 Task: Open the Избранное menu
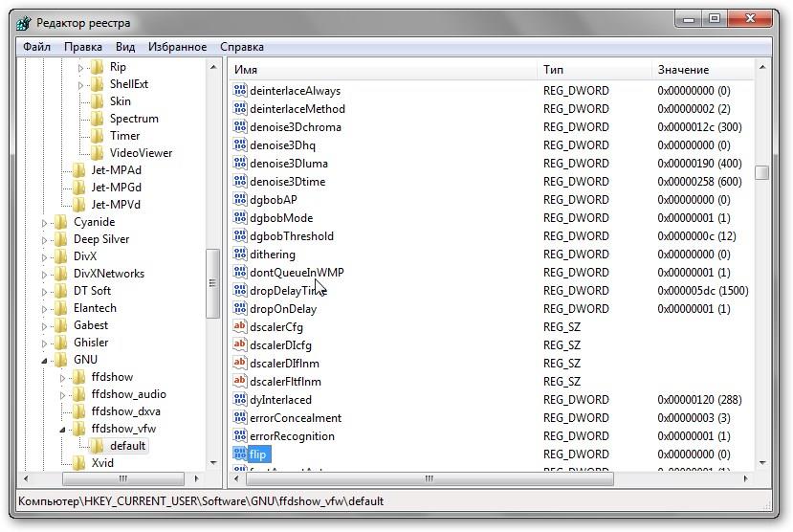(177, 47)
